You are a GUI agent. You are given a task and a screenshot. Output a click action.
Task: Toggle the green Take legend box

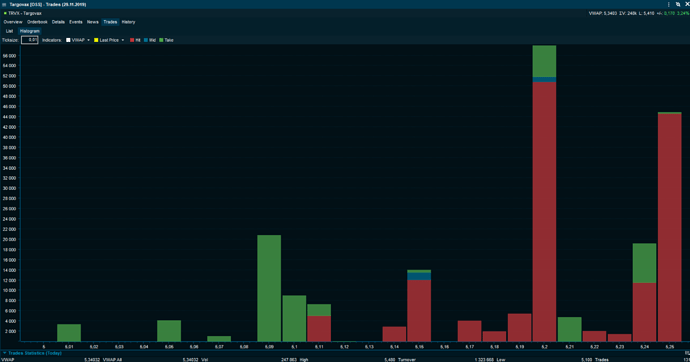pos(161,40)
